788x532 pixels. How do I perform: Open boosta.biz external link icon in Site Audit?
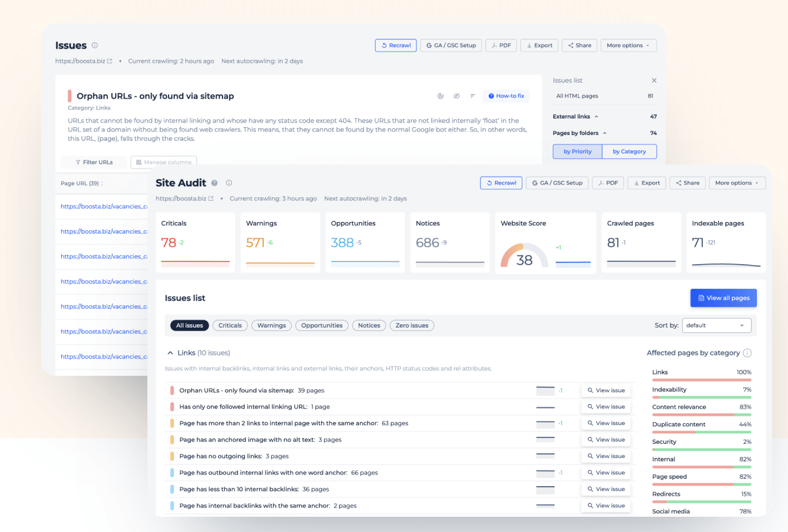pyautogui.click(x=211, y=198)
